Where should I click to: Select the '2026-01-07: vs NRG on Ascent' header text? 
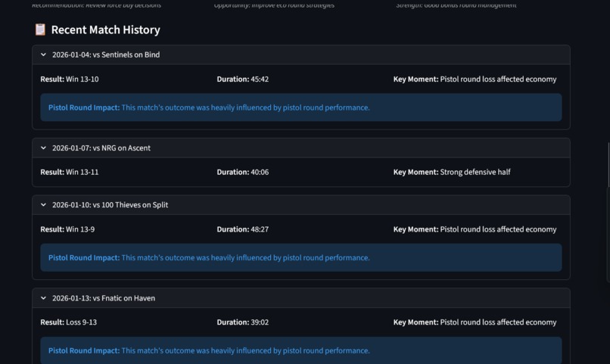tap(101, 148)
